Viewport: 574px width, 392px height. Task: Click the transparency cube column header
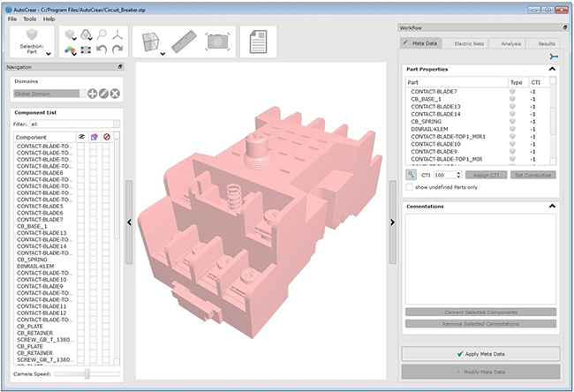[94, 137]
